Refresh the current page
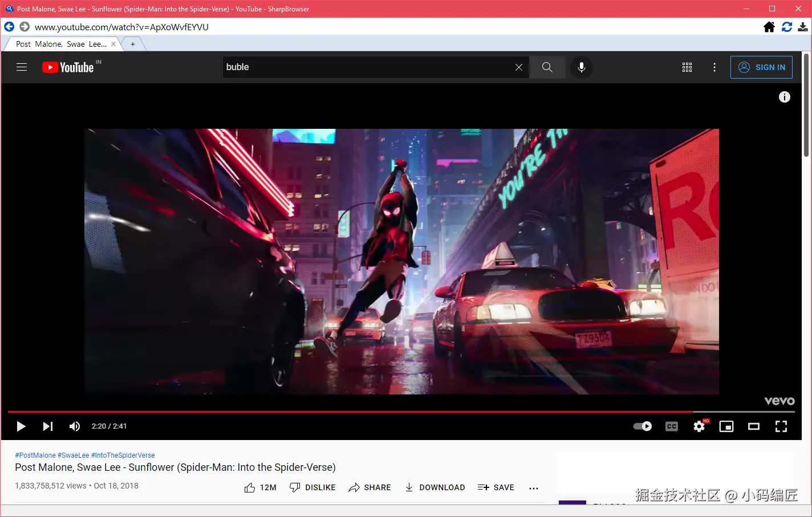The image size is (812, 517). (787, 26)
